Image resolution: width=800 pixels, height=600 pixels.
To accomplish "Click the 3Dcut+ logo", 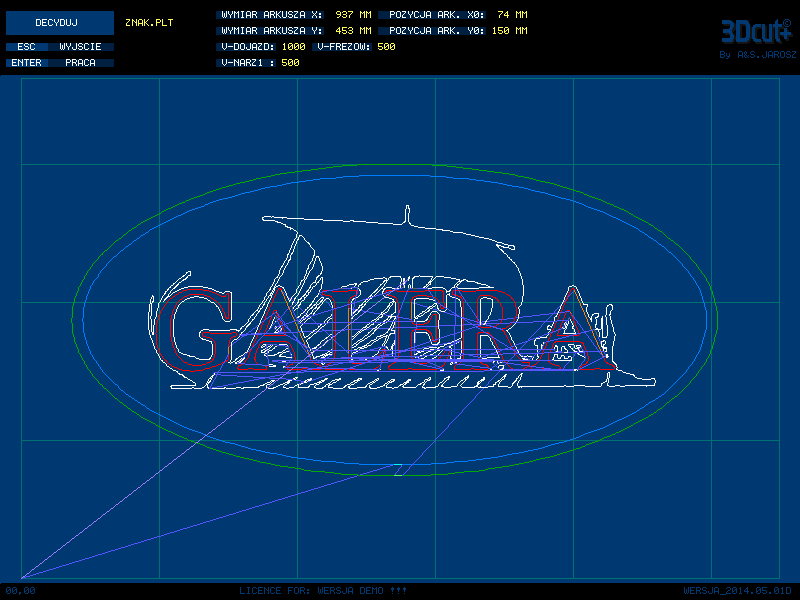I will coord(756,32).
